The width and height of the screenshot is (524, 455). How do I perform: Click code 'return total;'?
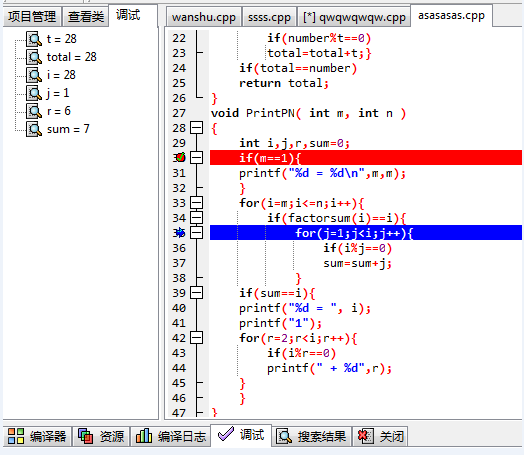pyautogui.click(x=284, y=83)
